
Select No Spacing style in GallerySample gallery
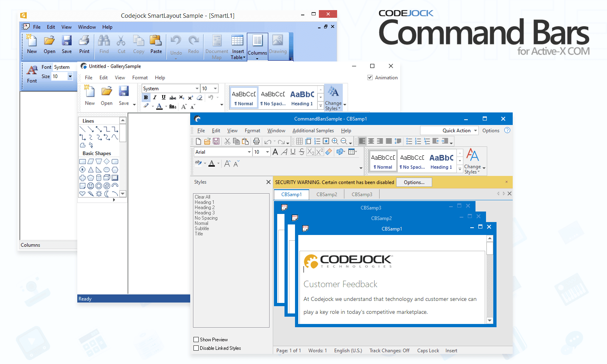pos(273,97)
